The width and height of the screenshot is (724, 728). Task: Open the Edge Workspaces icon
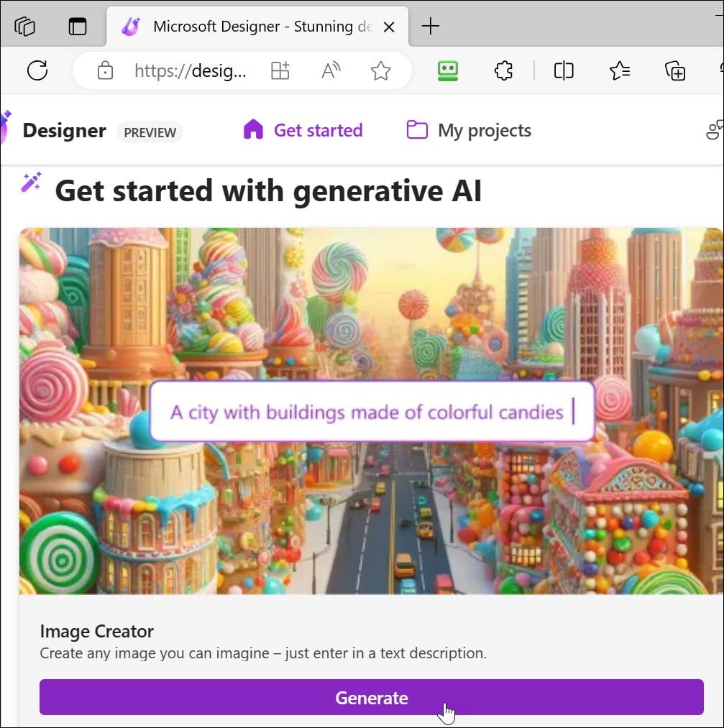[25, 27]
